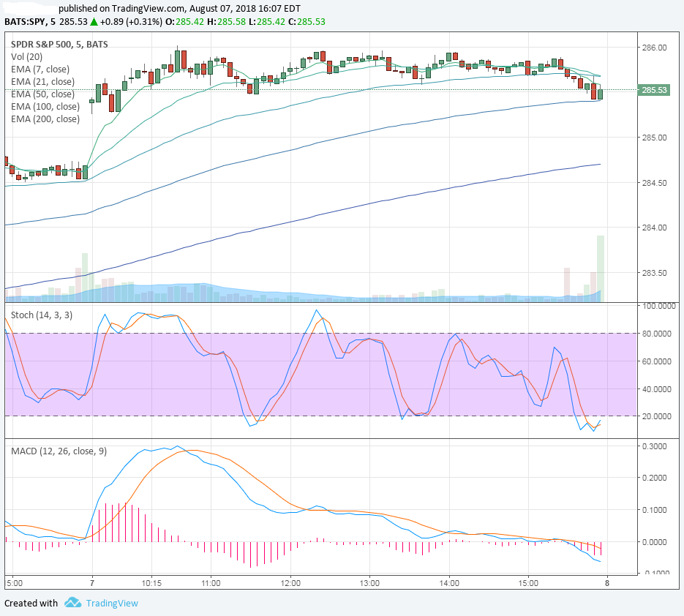Click the +0.89 (+0.31%) change value
Viewport: 684px width, 616px height.
point(131,22)
